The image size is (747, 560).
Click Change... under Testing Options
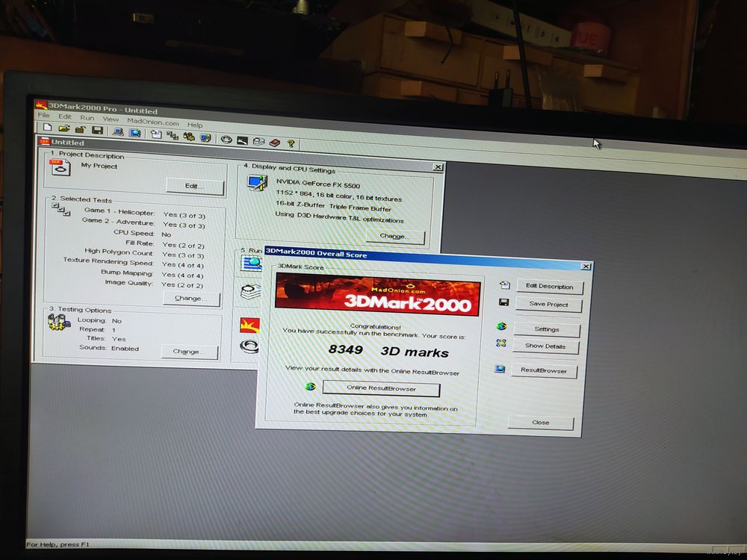coord(189,352)
